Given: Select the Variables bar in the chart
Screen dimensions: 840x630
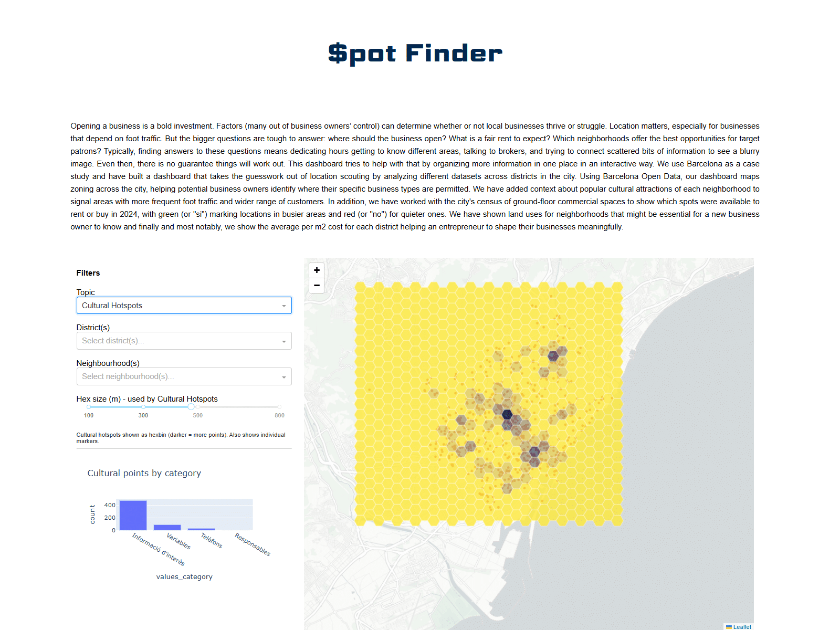Looking at the screenshot, I should click(167, 527).
